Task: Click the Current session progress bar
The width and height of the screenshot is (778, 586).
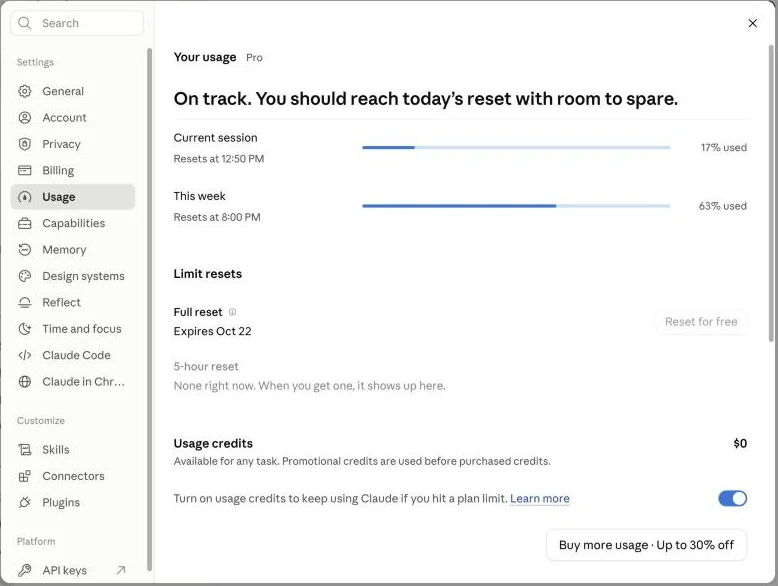Action: [516, 147]
